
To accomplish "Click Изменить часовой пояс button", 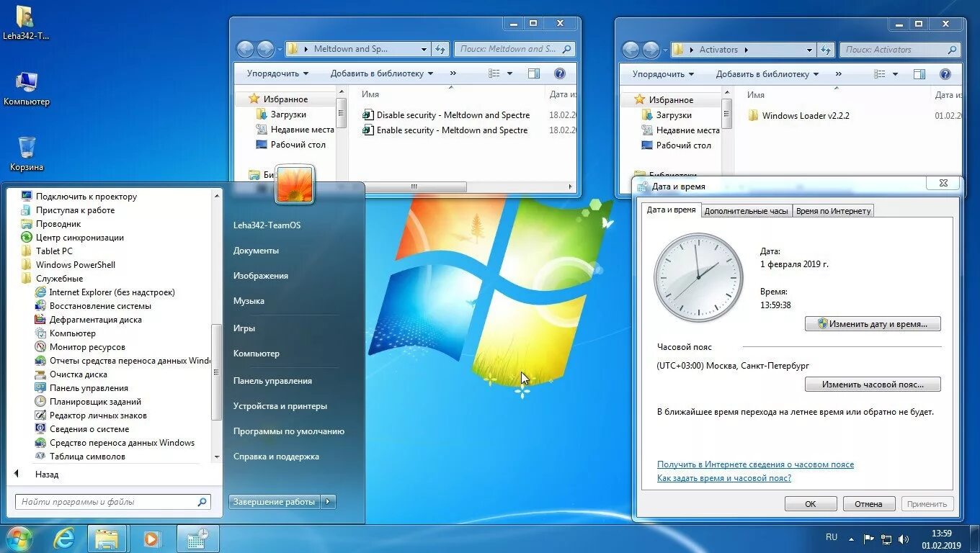I will point(873,385).
